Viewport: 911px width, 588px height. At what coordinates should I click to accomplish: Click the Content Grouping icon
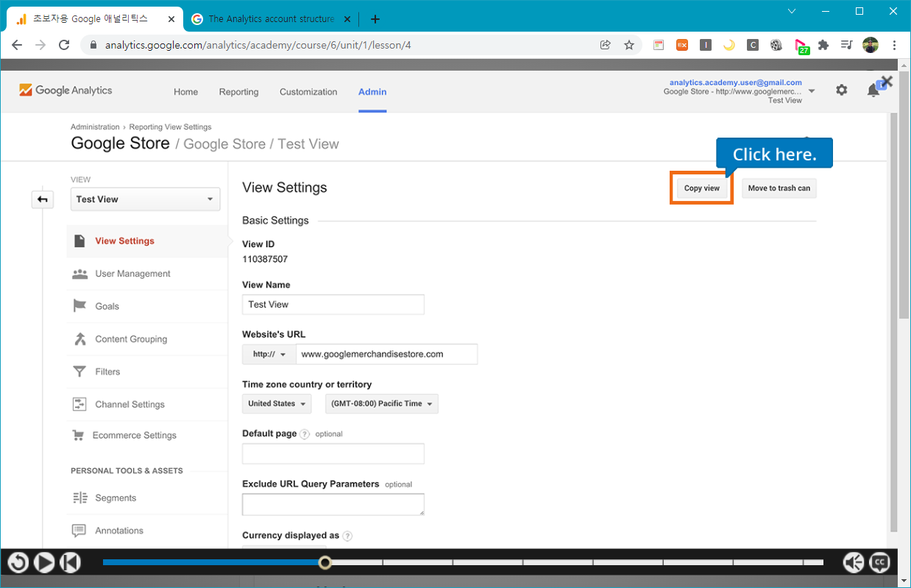79,339
